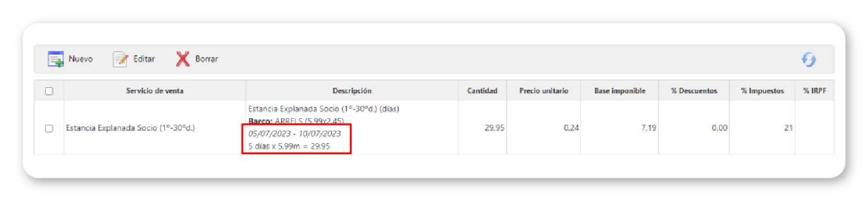Click the Precio unitario column header
Image resolution: width=868 pixels, height=218 pixels.
pyautogui.click(x=544, y=91)
